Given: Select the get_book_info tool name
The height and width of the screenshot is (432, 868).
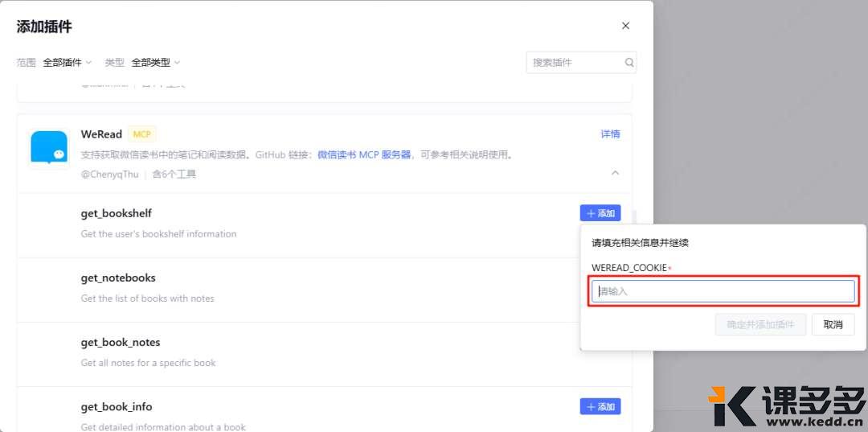Looking at the screenshot, I should pos(117,406).
